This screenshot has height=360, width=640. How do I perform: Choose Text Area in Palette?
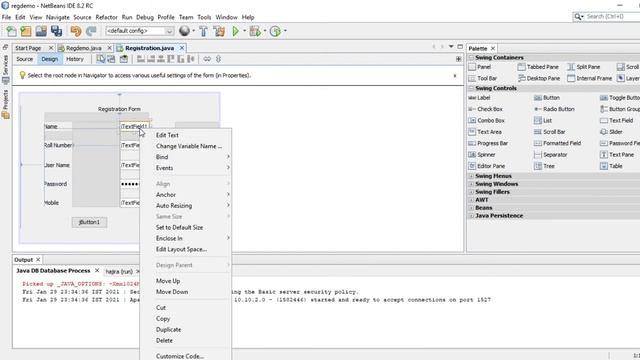click(x=485, y=132)
